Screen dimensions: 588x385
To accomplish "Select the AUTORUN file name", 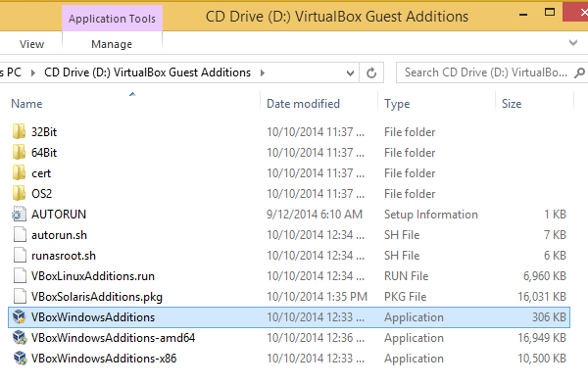I will point(59,215).
